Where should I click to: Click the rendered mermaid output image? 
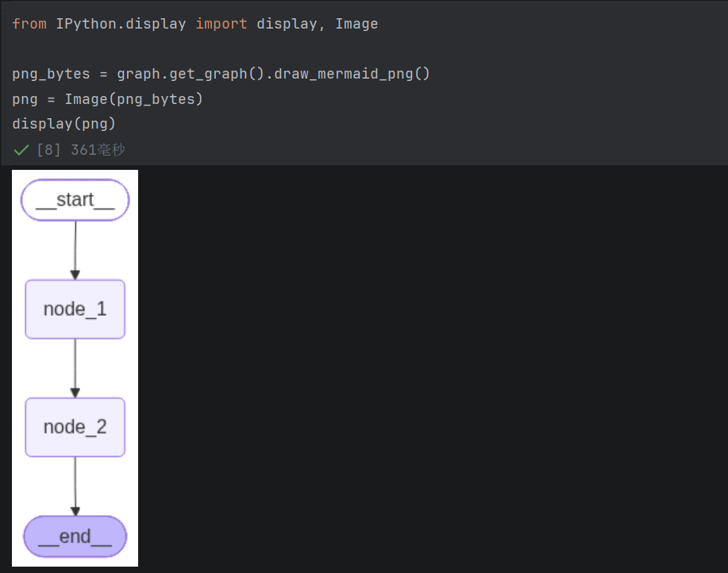click(x=75, y=368)
